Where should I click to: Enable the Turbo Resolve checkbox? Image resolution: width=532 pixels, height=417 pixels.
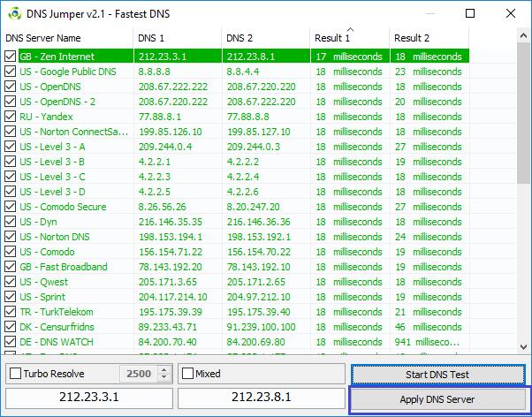coord(15,374)
